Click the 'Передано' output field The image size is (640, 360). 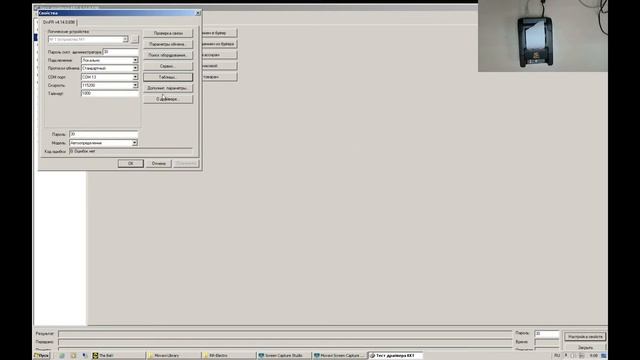click(285, 342)
